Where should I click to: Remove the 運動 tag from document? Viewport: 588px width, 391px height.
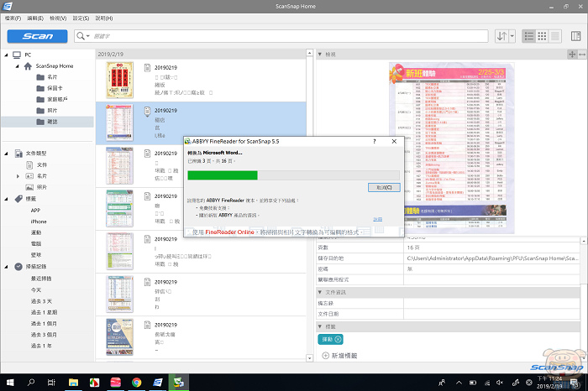338,339
